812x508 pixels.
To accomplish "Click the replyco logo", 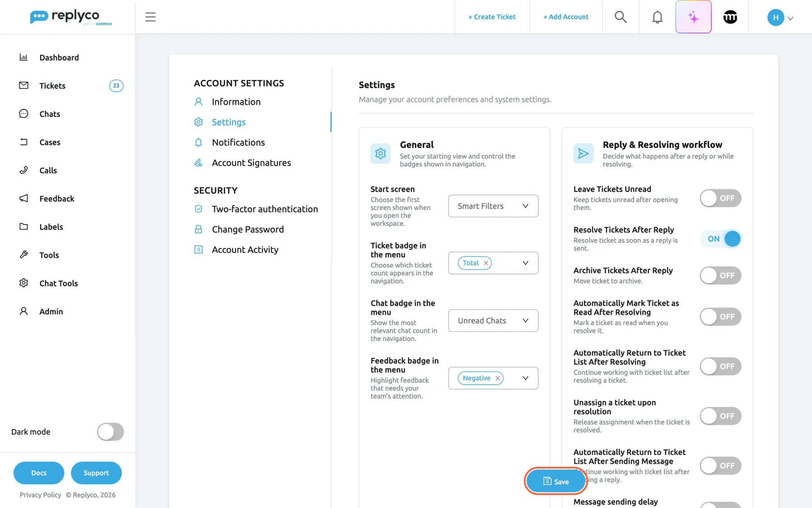I will (x=71, y=17).
